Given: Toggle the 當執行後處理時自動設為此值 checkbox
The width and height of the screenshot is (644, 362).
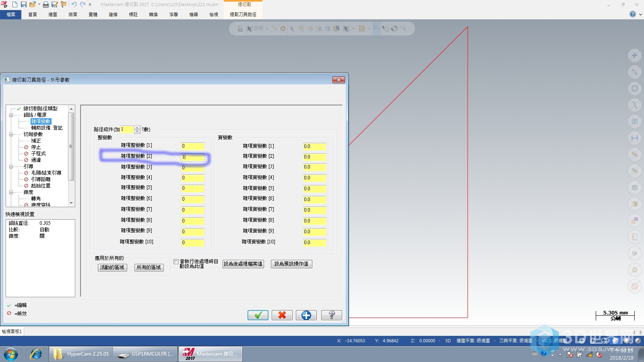Looking at the screenshot, I should click(x=176, y=262).
